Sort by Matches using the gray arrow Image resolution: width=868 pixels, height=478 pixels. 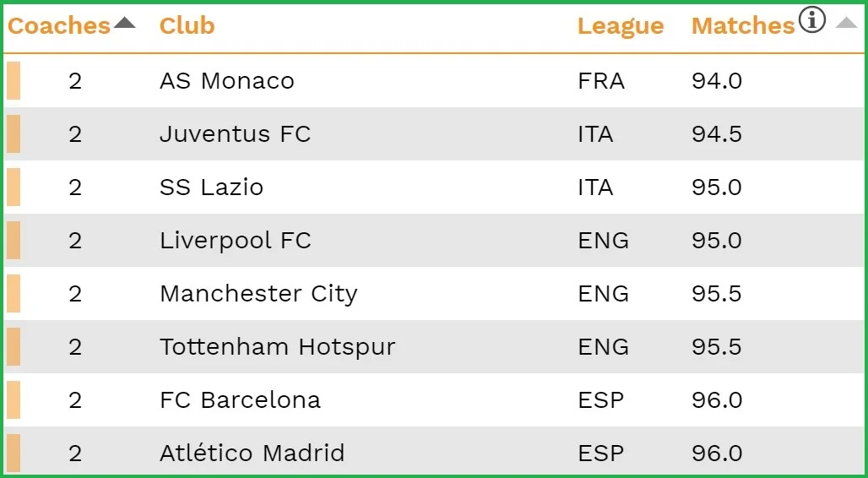(x=846, y=23)
